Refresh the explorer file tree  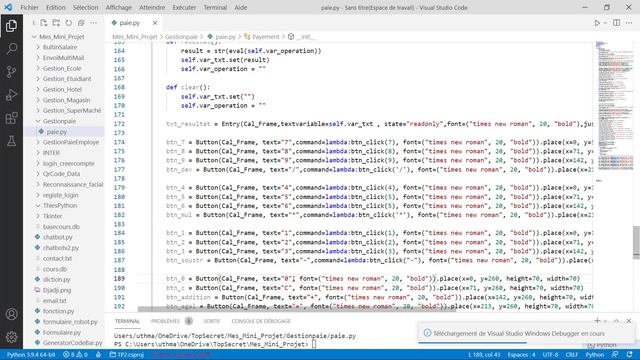pyautogui.click(x=69, y=23)
